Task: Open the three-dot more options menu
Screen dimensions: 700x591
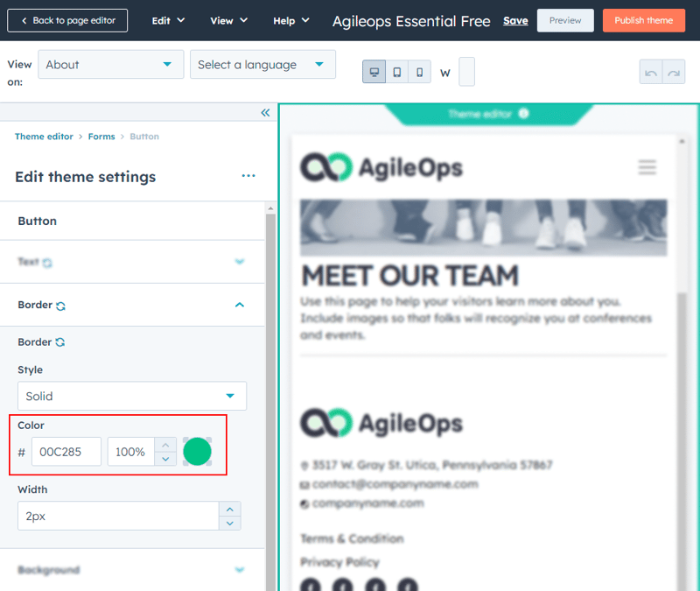Action: click(x=248, y=176)
